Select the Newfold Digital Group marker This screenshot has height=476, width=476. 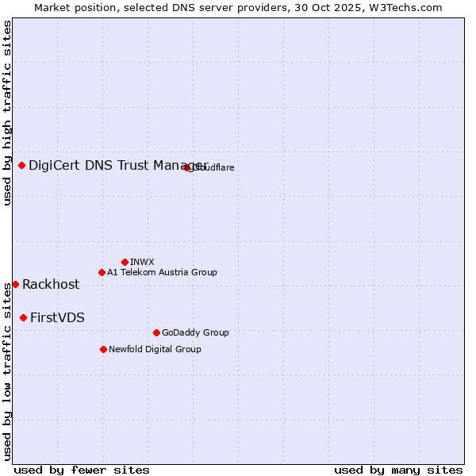point(103,349)
